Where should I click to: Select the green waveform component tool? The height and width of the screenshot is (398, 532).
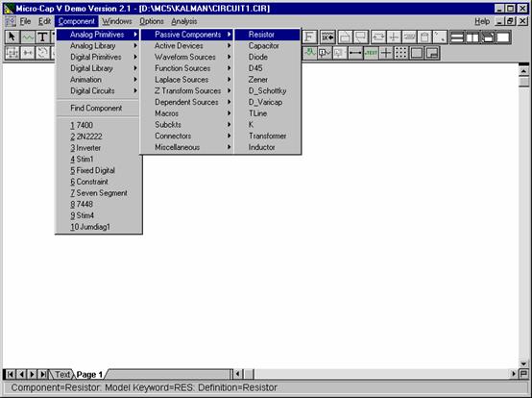28,37
